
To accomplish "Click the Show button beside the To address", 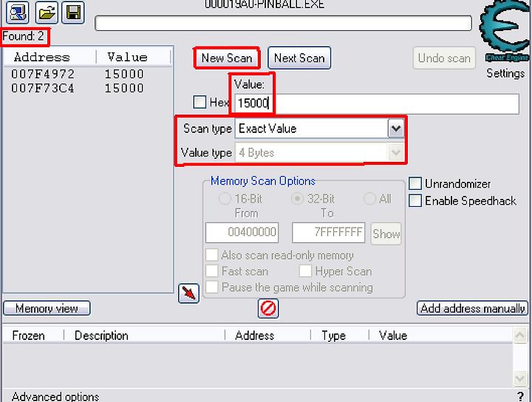I will pos(386,234).
